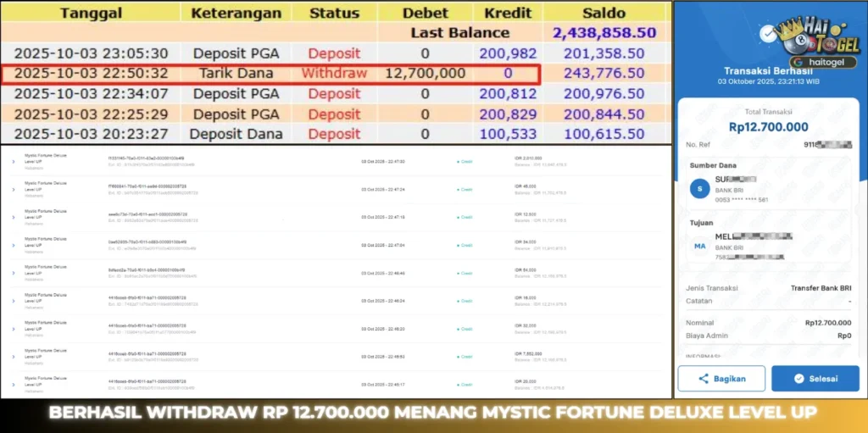Click the kredit value 200,829
This screenshot has height=433, width=868.
508,114
